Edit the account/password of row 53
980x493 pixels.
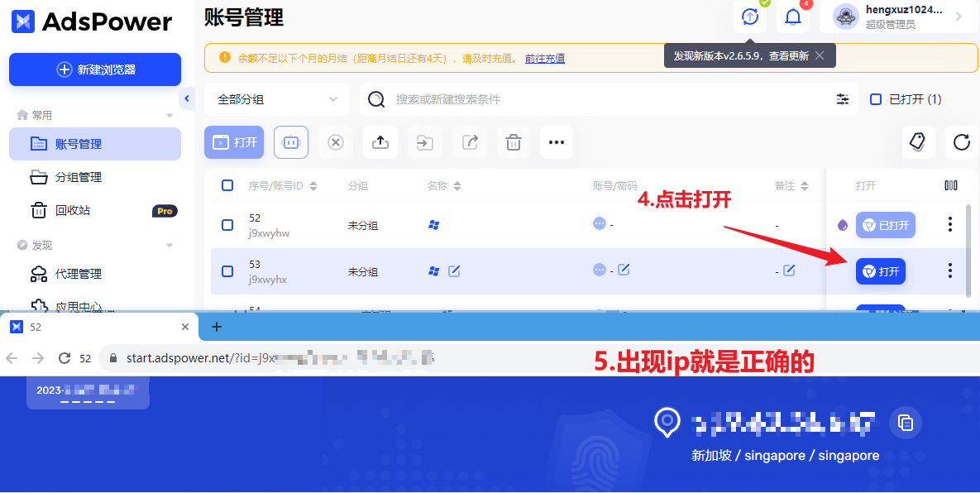(x=624, y=270)
